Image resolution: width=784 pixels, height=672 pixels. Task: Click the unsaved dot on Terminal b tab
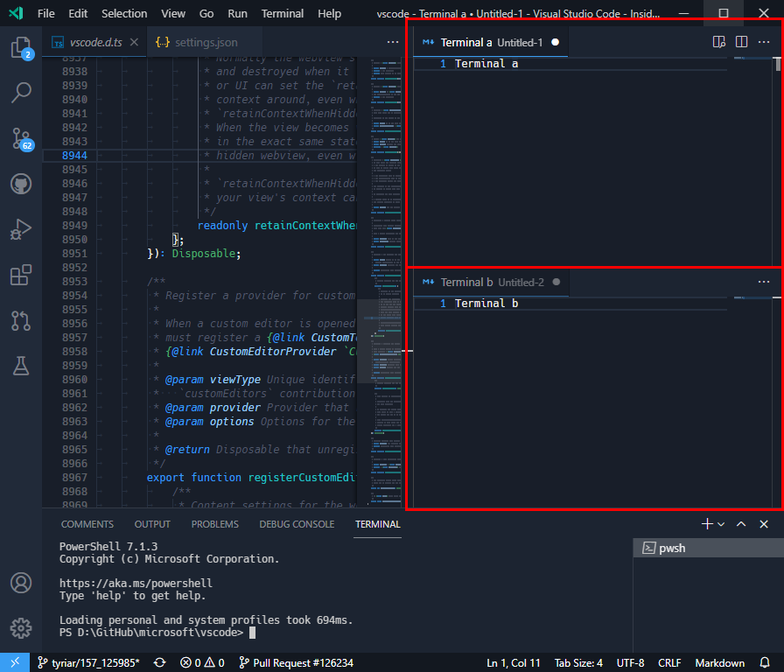tap(556, 282)
